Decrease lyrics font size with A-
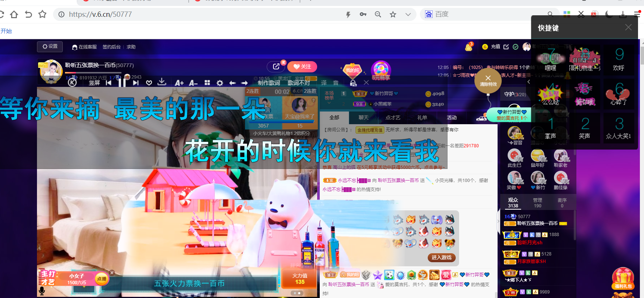644x298 pixels. pyautogui.click(x=193, y=83)
